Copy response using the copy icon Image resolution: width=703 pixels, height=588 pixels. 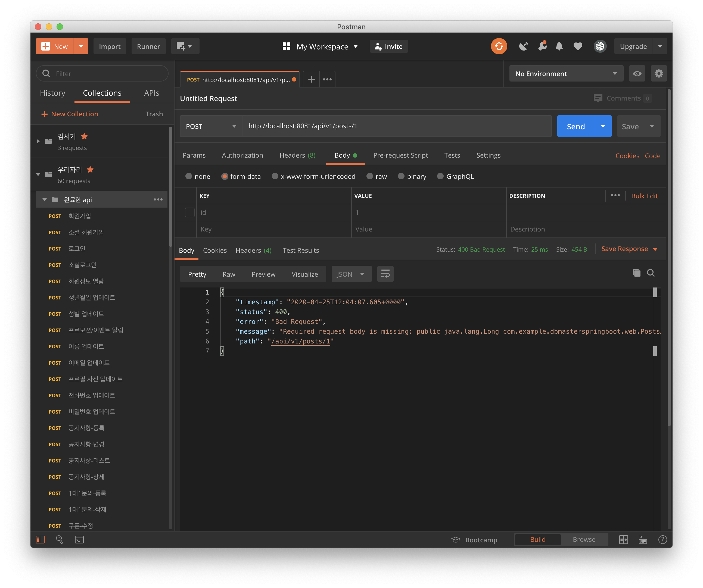click(x=636, y=273)
